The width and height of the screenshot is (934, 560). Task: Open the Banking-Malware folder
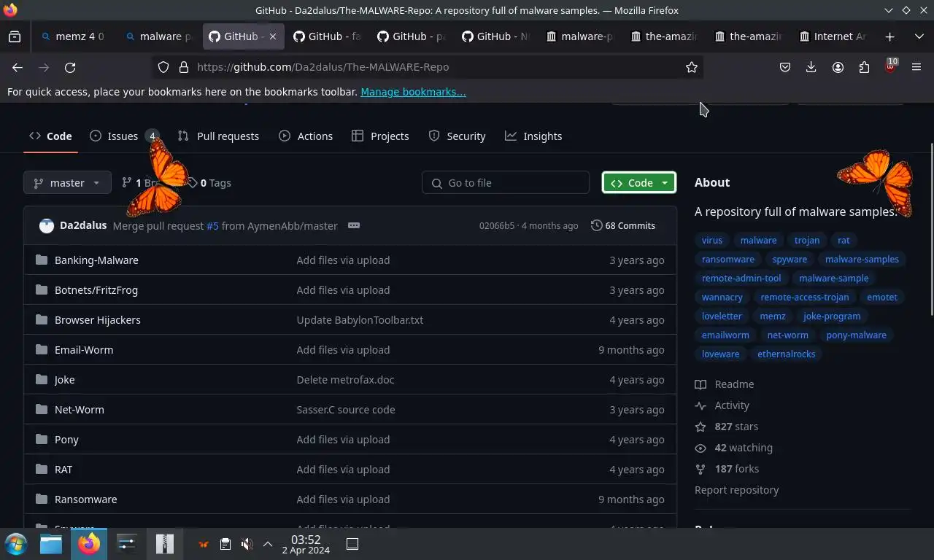click(x=96, y=260)
